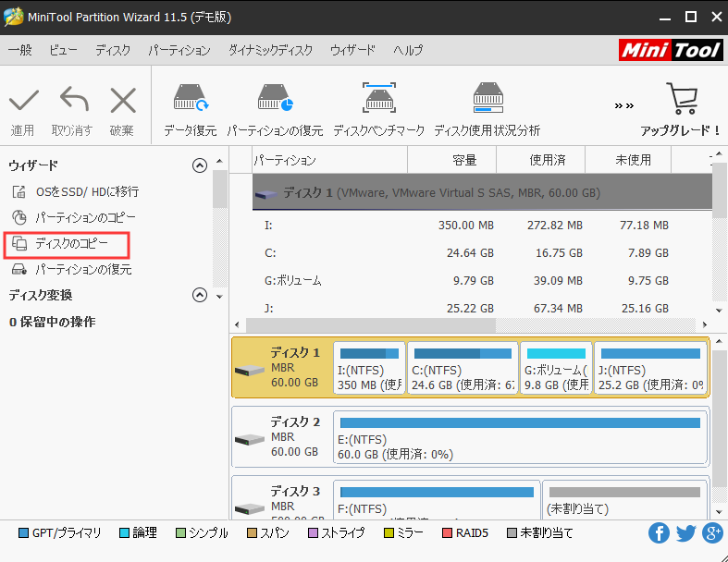Click the Apply (適用) checkmark icon
This screenshot has height=562, width=728.
click(x=23, y=100)
